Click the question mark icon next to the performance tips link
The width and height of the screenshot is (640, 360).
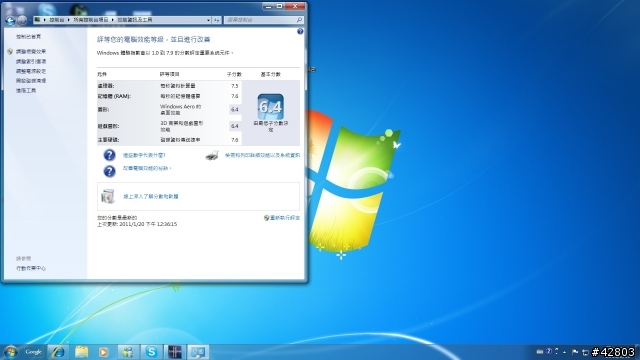pyautogui.click(x=109, y=171)
